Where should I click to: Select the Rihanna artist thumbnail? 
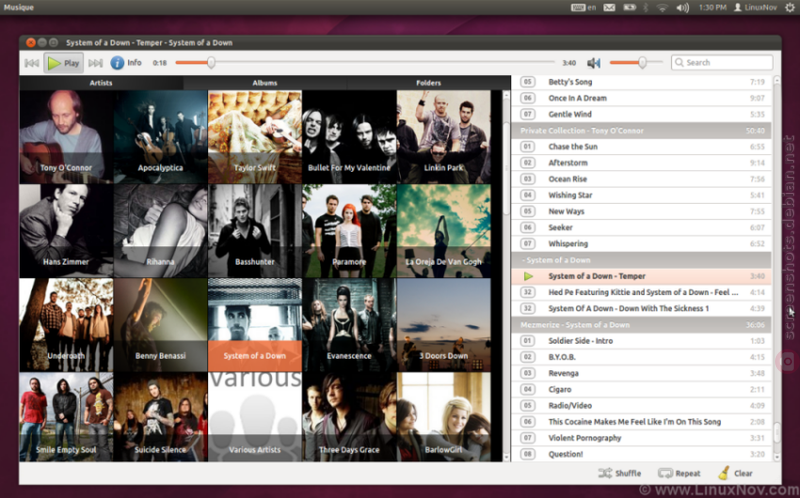tap(160, 231)
